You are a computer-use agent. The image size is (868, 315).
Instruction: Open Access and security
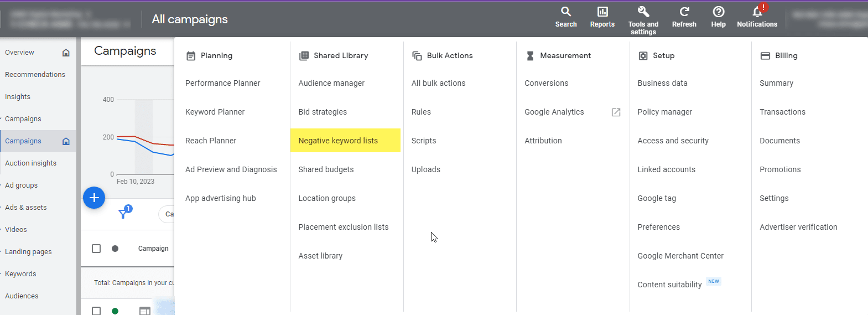[x=673, y=141]
